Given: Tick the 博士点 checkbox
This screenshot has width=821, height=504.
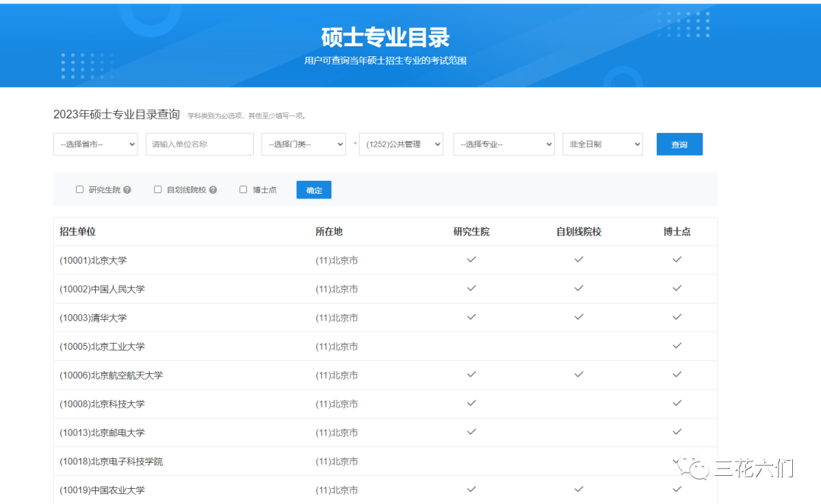Looking at the screenshot, I should click(x=243, y=189).
